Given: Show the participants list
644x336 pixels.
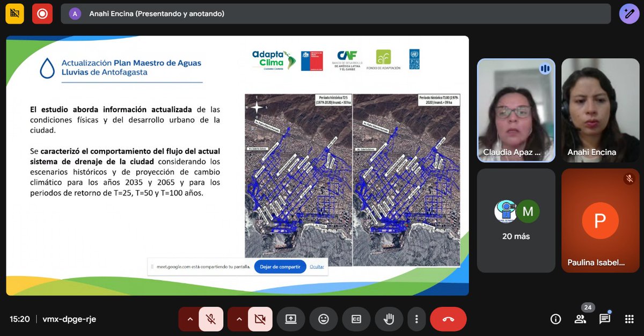Looking at the screenshot, I should [580, 319].
